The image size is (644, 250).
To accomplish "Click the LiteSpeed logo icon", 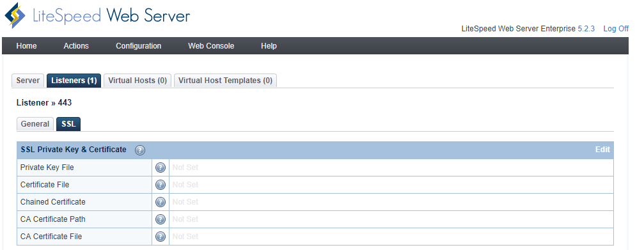I will point(15,15).
